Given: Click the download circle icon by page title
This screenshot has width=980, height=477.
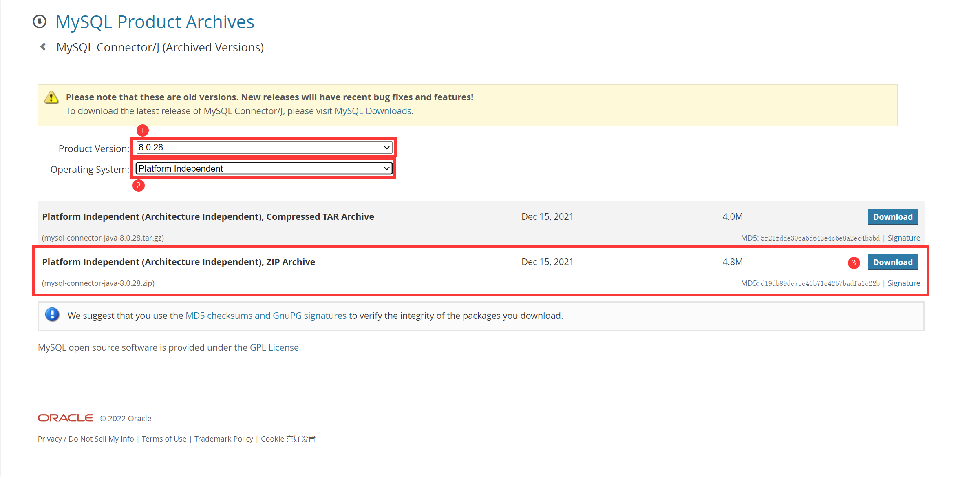Looking at the screenshot, I should click(40, 22).
